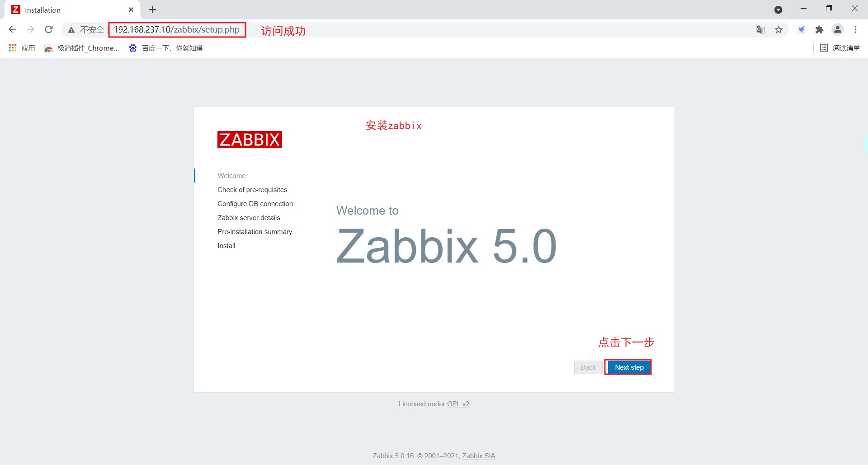Viewport: 868px width, 465px height.
Task: Bookmark this page with the star icon
Action: (x=778, y=30)
